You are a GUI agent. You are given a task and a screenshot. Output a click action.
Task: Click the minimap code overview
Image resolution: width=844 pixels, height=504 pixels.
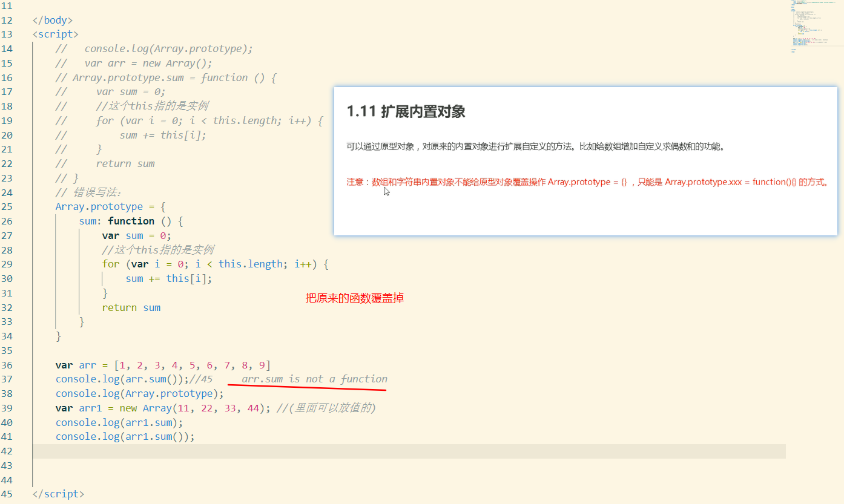pos(817,27)
